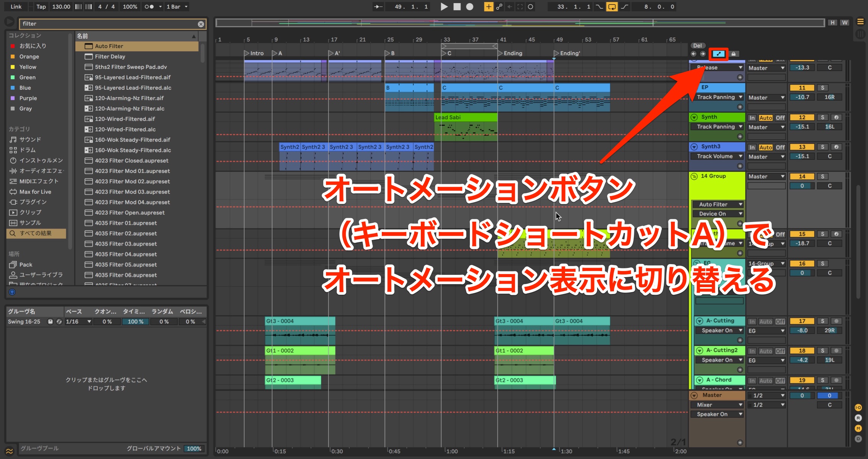The image size is (868, 459).
Task: Toggle the Follow playback arrow button
Action: (x=378, y=7)
